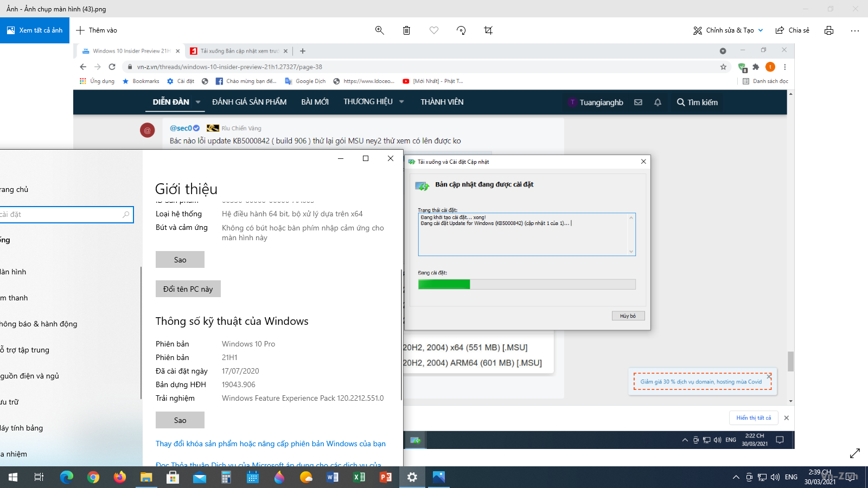Open new Chrome tab with plus button
The image size is (868, 488).
pos(303,51)
